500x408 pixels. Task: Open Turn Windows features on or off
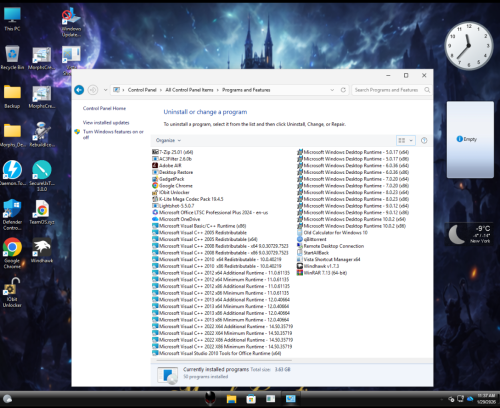point(113,134)
